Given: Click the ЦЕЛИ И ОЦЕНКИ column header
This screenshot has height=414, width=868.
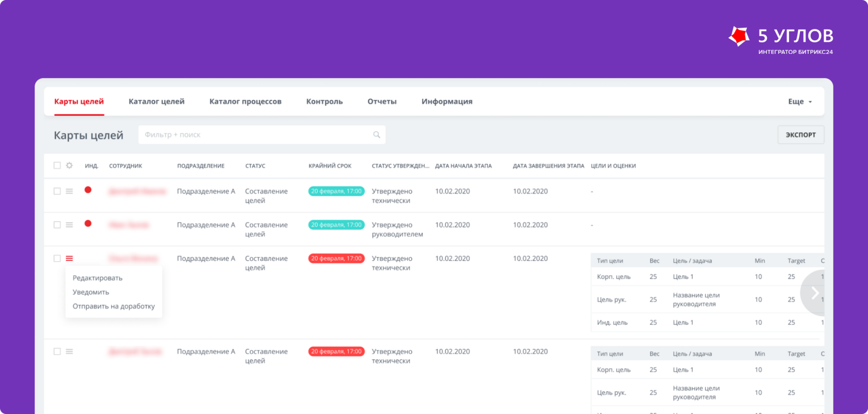Looking at the screenshot, I should 613,166.
